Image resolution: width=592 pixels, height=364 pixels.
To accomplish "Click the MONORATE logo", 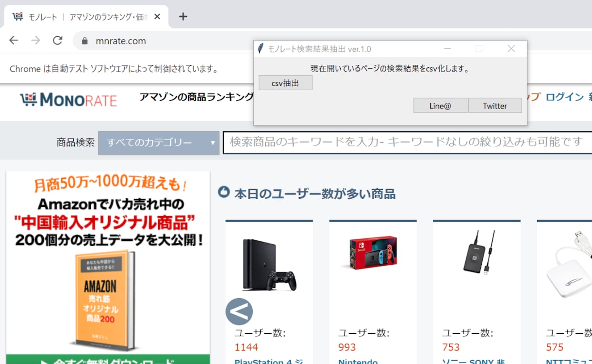I will coord(68,100).
